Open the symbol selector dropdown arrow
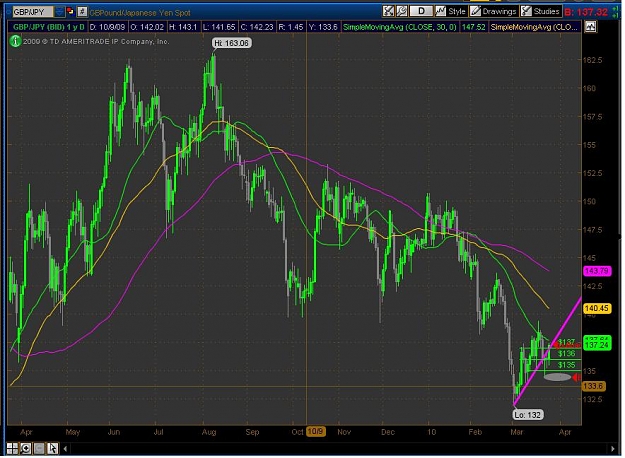The height and width of the screenshot is (458, 625). pos(59,12)
